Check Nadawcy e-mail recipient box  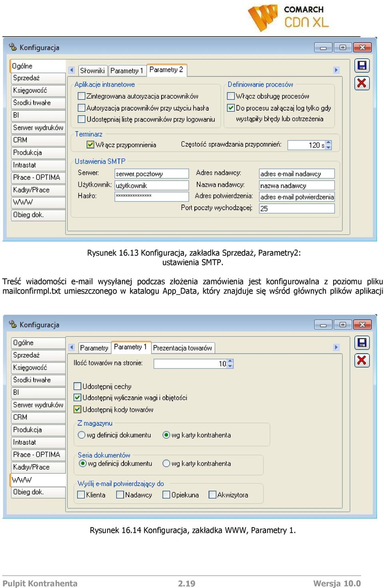coord(120,495)
